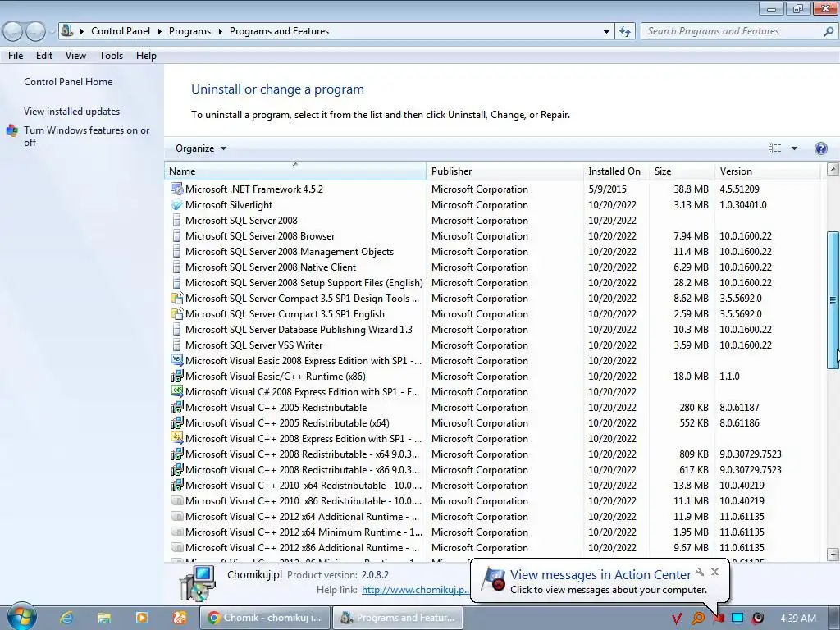Screen dimensions: 840x630
Task: Expand the arrow after Programs breadcrumb
Action: 220,31
